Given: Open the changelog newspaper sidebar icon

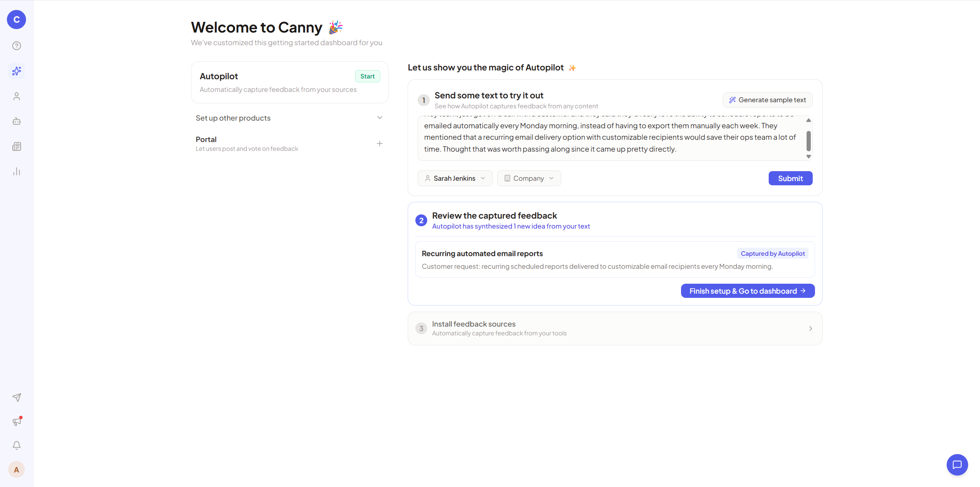Looking at the screenshot, I should tap(16, 147).
